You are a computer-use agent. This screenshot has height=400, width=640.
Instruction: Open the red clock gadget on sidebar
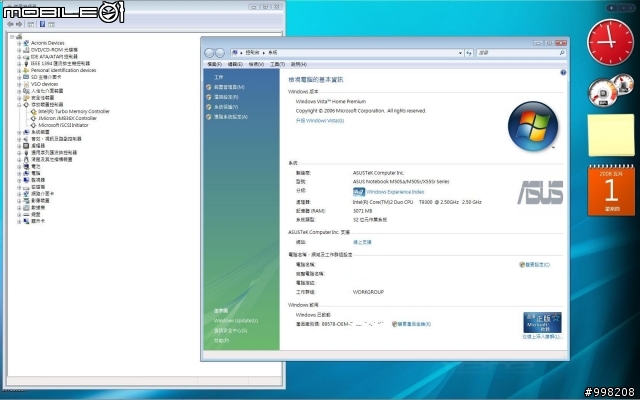tap(610, 42)
